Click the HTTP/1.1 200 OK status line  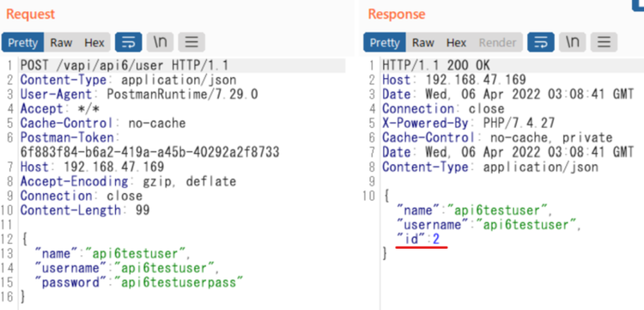coord(436,66)
